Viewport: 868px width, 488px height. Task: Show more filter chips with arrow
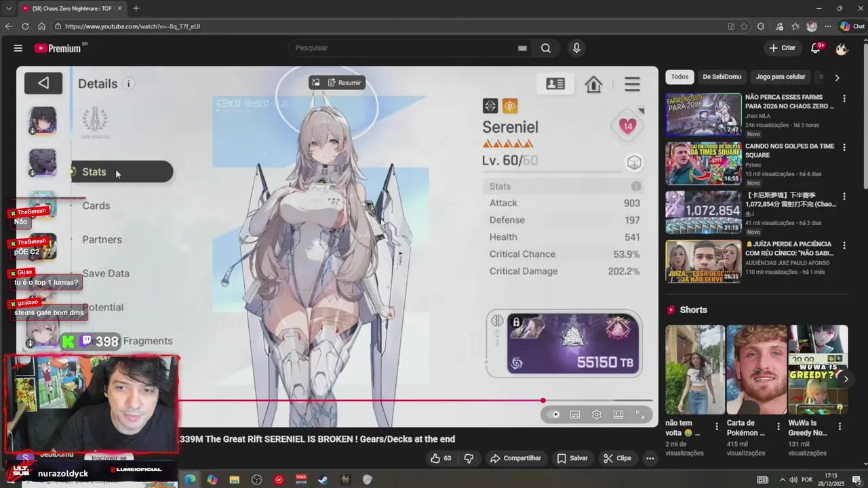tap(837, 77)
